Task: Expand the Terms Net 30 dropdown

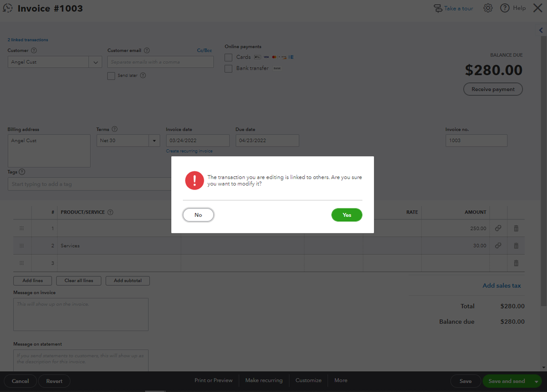Action: [154, 141]
